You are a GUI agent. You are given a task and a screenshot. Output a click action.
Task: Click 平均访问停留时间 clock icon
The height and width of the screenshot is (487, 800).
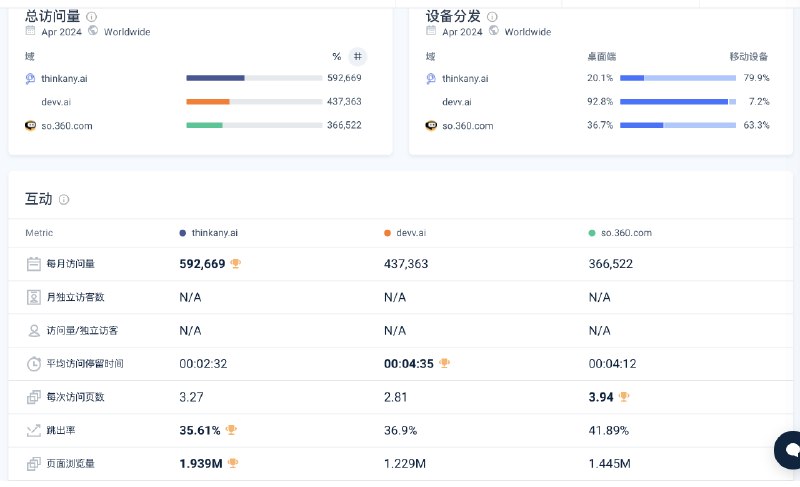point(34,364)
